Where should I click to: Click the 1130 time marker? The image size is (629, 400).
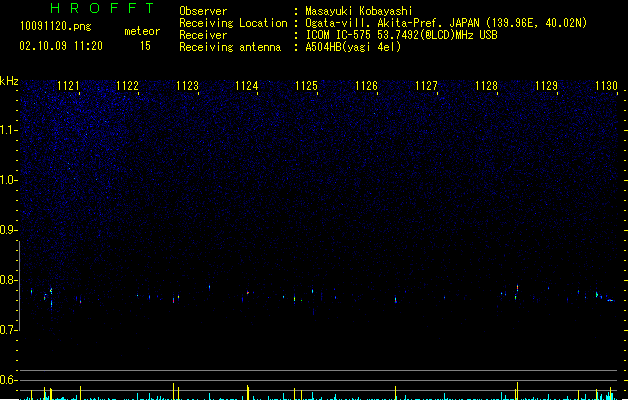coord(606,86)
